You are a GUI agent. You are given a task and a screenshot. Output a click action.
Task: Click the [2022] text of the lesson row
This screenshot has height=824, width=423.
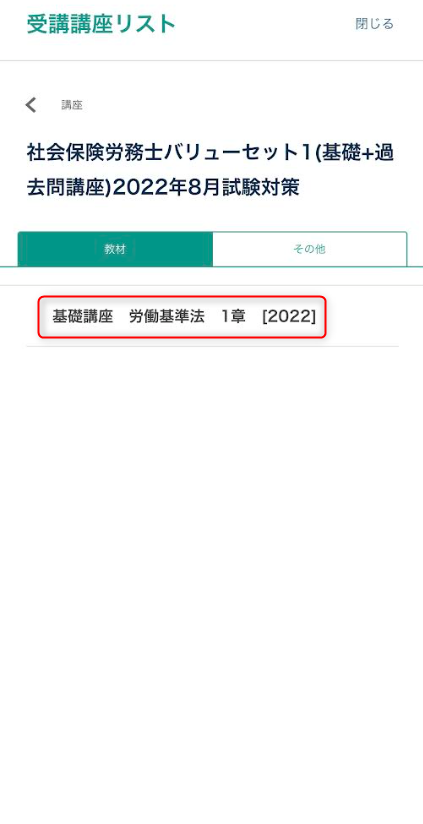(288, 317)
